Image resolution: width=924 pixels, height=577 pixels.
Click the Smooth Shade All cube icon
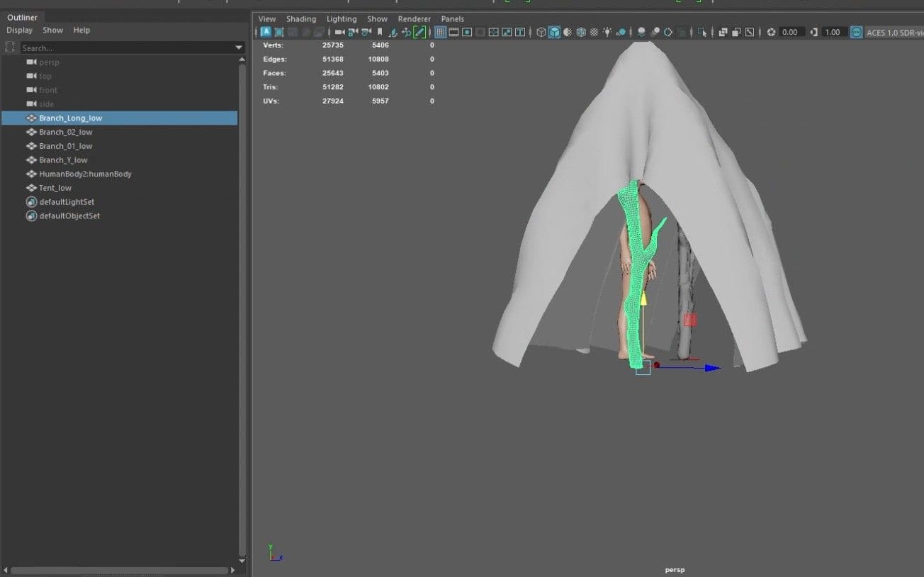pyautogui.click(x=554, y=32)
